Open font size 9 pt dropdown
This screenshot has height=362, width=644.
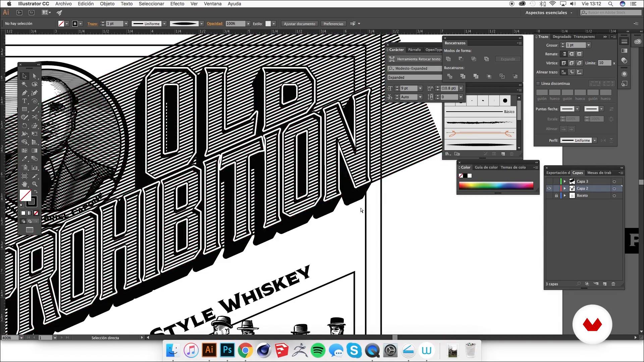tap(420, 88)
